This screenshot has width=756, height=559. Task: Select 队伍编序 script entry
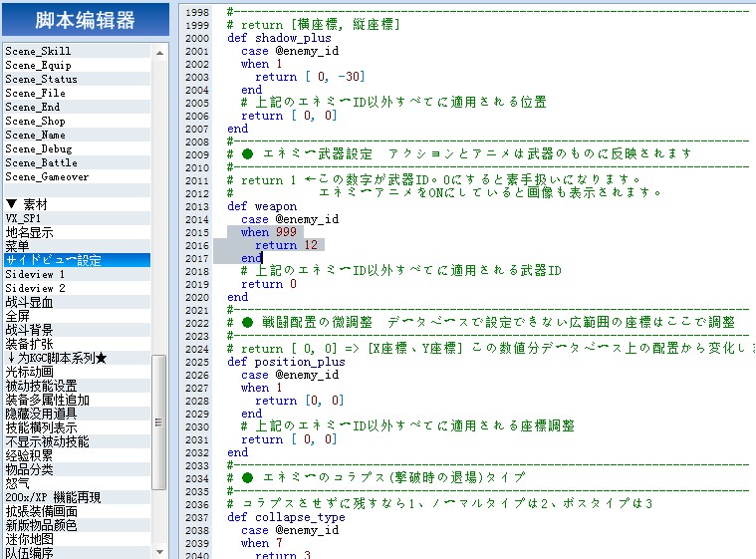point(78,553)
